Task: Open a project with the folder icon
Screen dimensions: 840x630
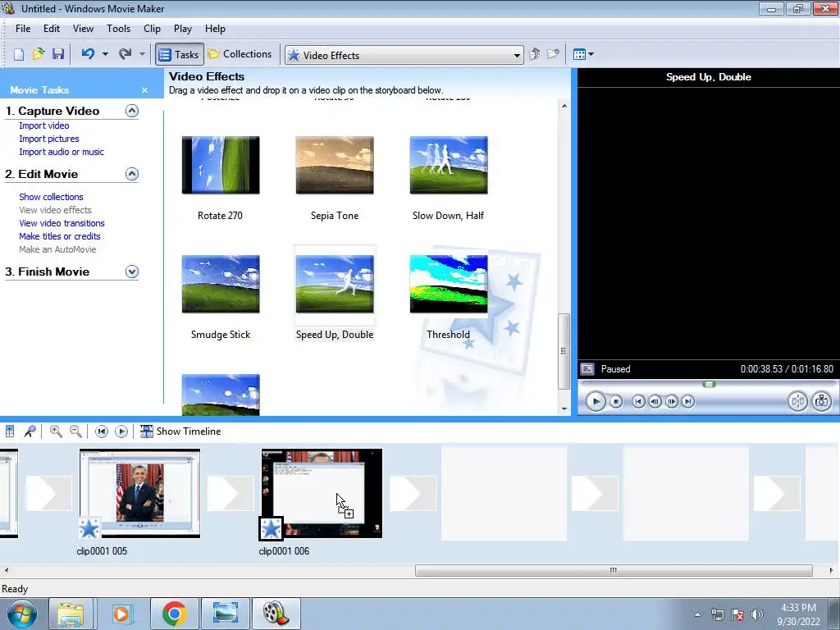Action: point(38,55)
